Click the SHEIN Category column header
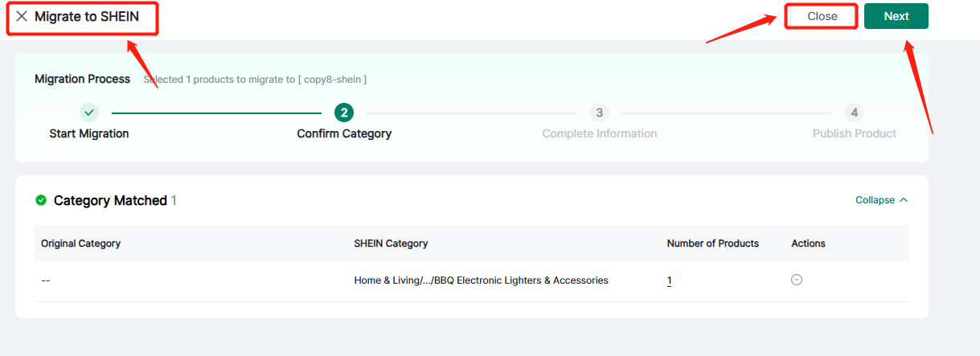 (x=391, y=243)
